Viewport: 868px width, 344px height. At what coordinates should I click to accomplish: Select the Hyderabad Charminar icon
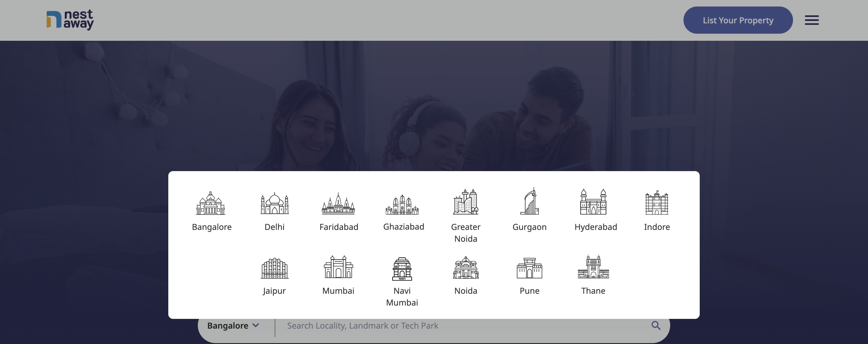(x=593, y=201)
